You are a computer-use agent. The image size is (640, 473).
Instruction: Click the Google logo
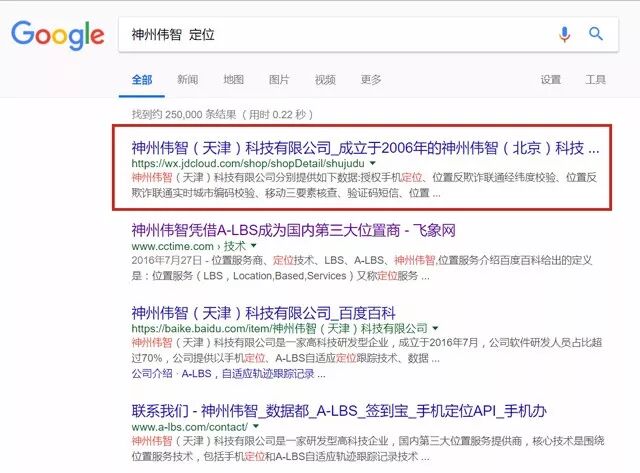[x=58, y=35]
